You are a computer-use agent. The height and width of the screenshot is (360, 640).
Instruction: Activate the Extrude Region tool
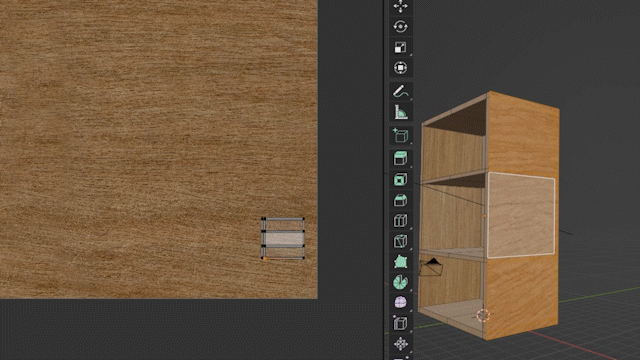(400, 159)
